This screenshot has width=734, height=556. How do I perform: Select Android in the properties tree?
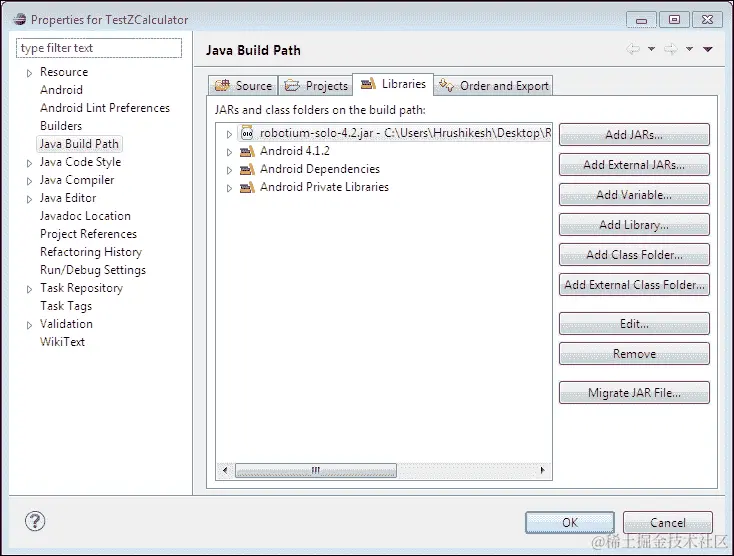pyautogui.click(x=61, y=90)
